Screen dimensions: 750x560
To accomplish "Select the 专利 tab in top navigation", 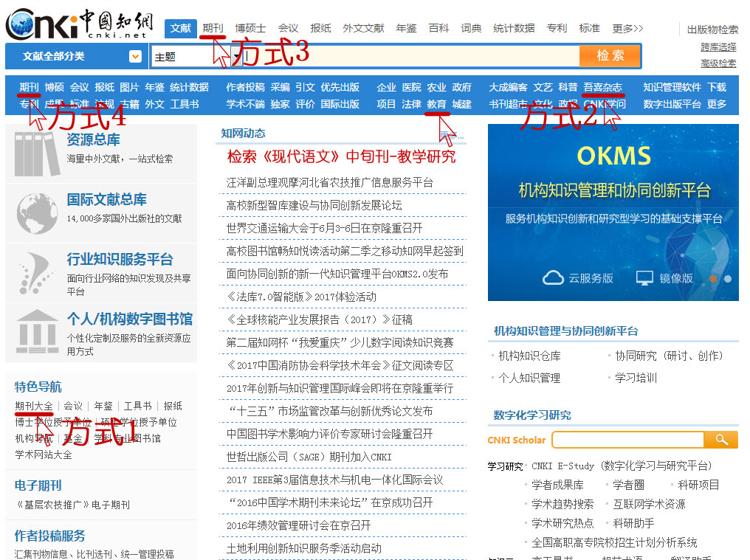I will pos(557,28).
